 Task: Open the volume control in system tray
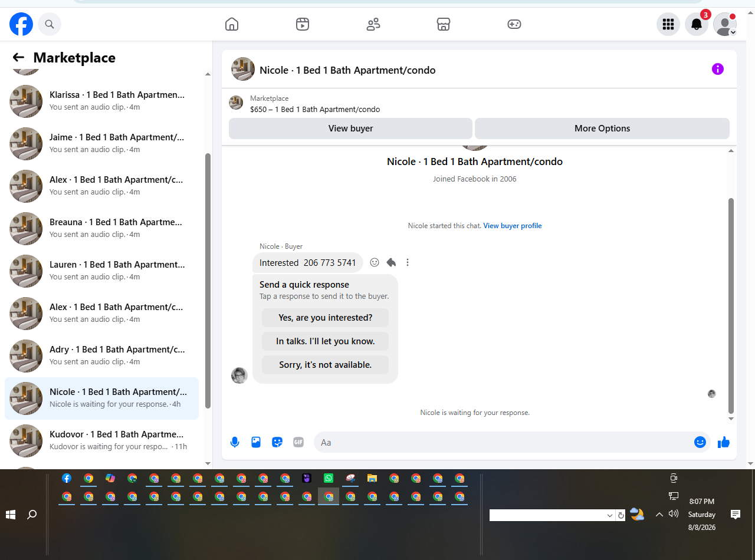[x=674, y=514]
